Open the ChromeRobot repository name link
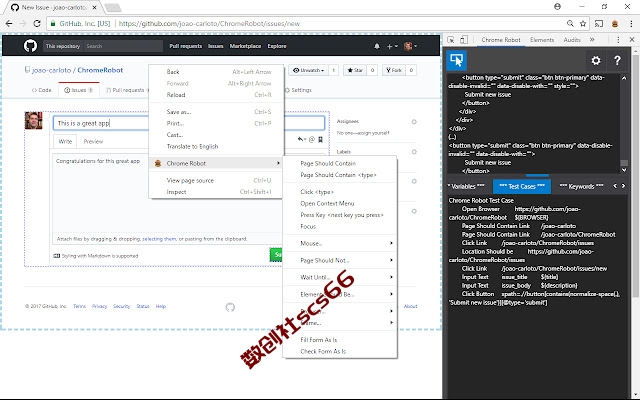This screenshot has height=400, width=640. [100, 70]
